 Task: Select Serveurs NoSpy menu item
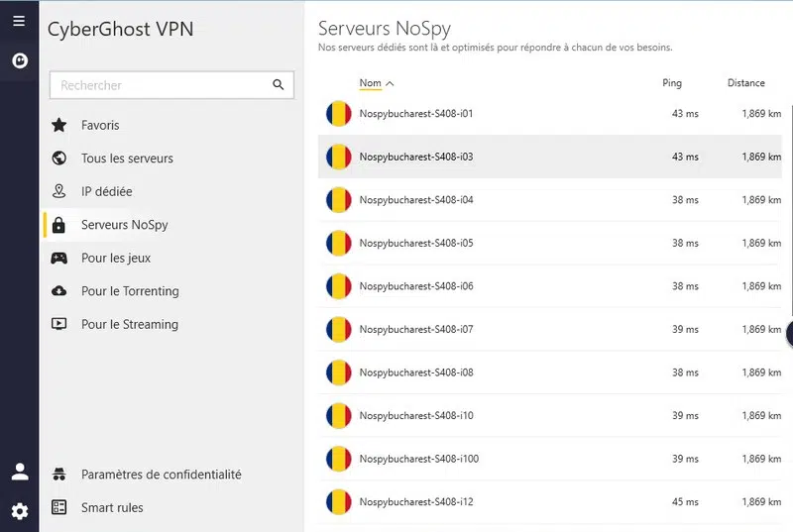point(124,225)
